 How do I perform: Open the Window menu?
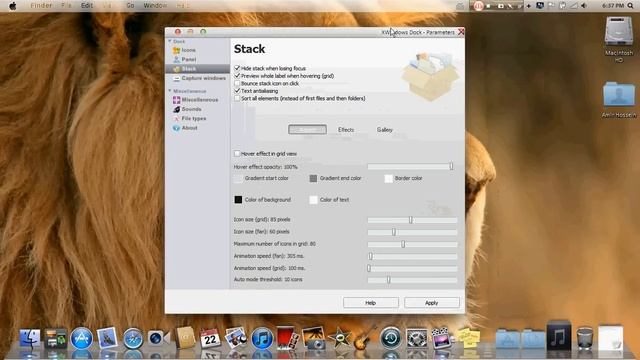(x=155, y=5)
